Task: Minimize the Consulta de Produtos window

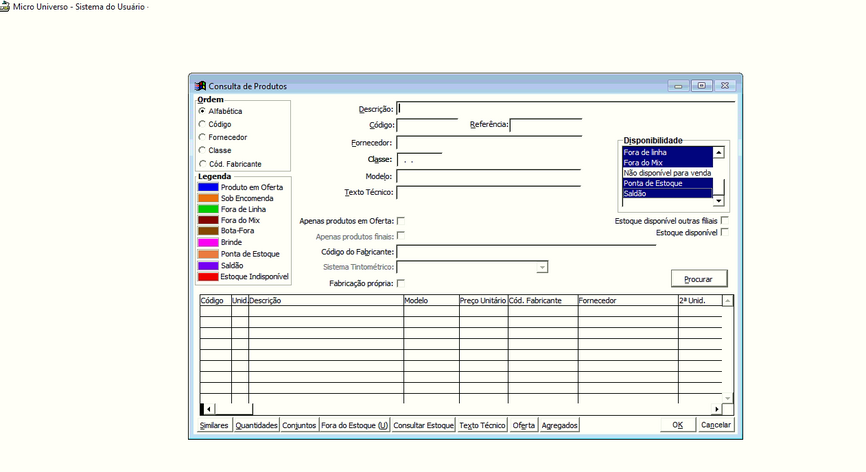Action: tap(678, 86)
